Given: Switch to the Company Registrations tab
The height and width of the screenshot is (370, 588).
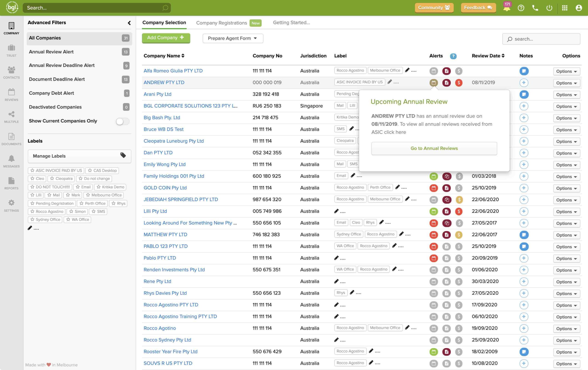Looking at the screenshot, I should click(x=221, y=23).
